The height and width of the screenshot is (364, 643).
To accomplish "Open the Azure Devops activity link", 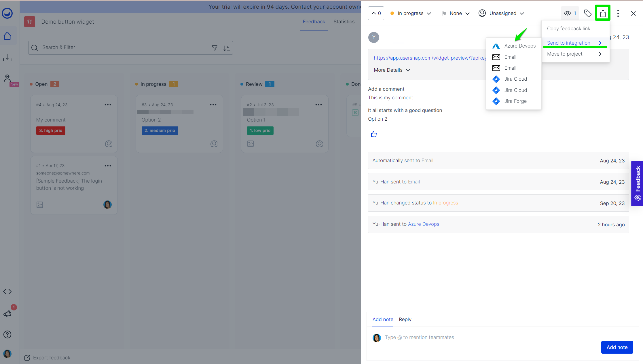I will [x=423, y=224].
